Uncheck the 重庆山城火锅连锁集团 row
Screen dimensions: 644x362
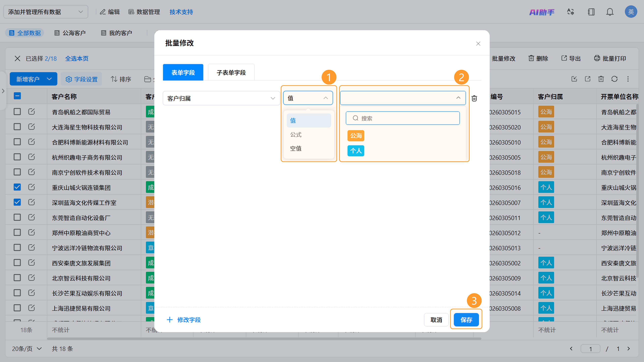17,187
